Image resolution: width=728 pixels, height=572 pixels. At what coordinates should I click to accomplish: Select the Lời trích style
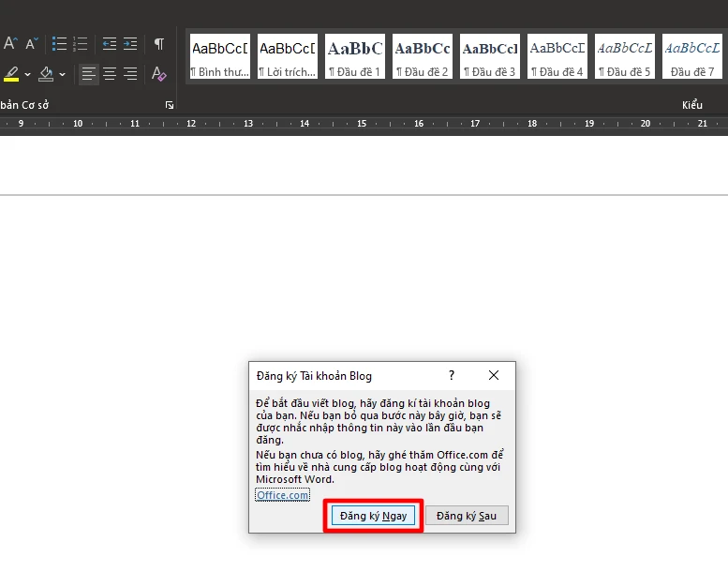288,56
